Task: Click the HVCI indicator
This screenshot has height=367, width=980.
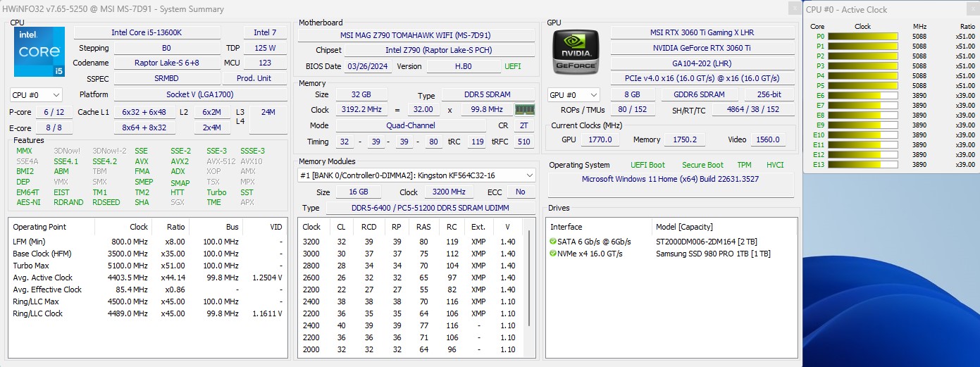Action: tap(775, 165)
